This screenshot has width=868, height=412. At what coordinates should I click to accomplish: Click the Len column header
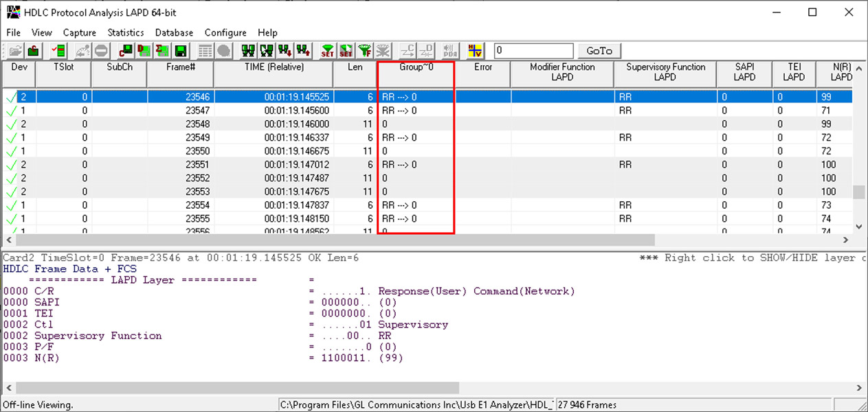point(355,74)
